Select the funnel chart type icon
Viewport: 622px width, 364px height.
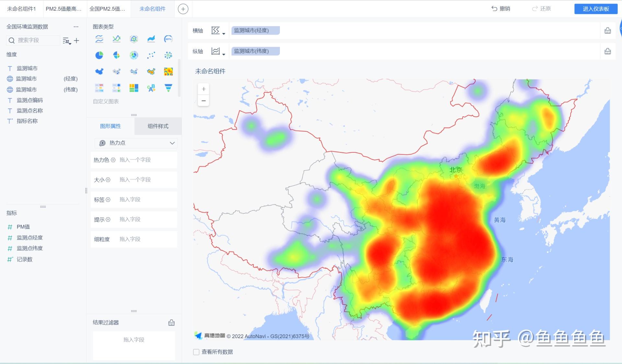(168, 87)
